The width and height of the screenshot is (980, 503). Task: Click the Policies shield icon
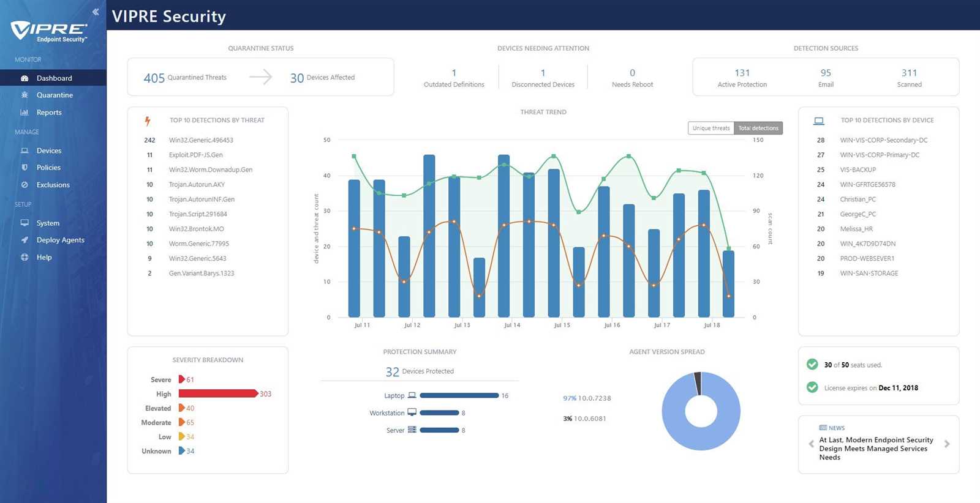coord(24,168)
